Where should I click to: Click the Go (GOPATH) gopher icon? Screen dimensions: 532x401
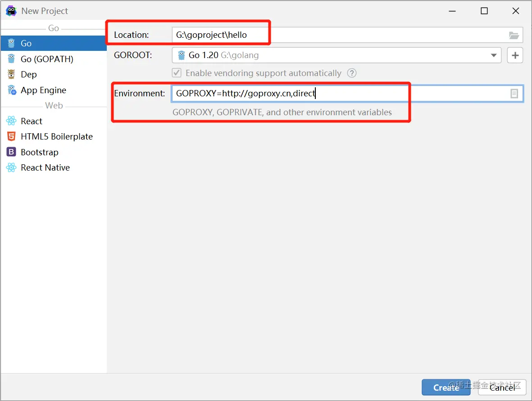tap(11, 59)
